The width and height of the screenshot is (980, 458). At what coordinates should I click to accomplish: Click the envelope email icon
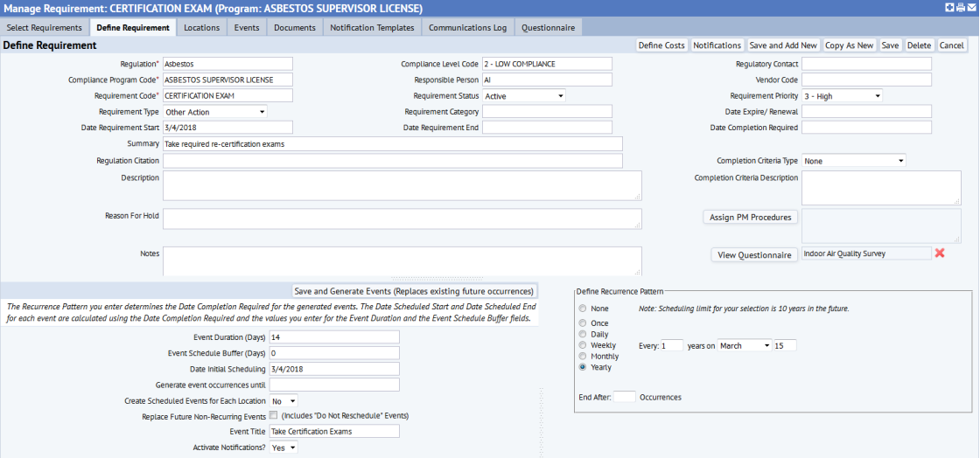click(972, 7)
